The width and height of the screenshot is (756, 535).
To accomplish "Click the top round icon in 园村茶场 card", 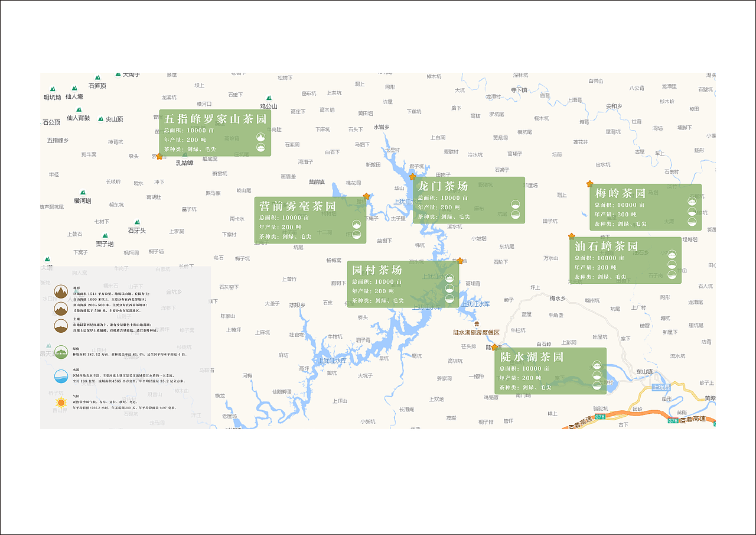I will (449, 278).
